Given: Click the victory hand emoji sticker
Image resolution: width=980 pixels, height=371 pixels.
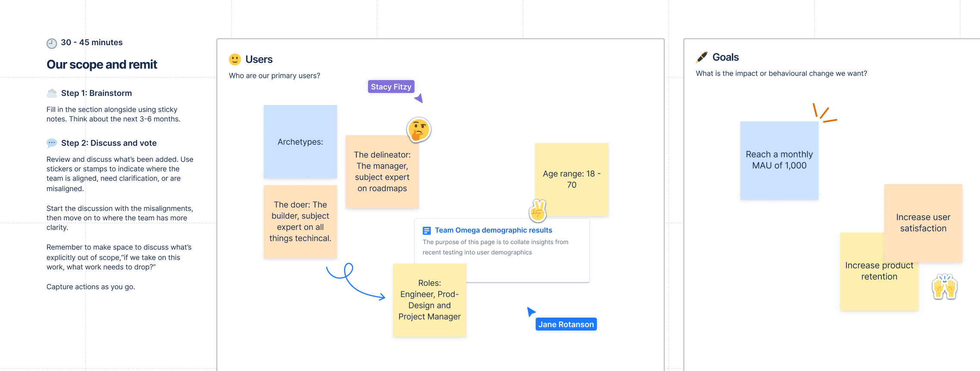Looking at the screenshot, I should click(538, 210).
